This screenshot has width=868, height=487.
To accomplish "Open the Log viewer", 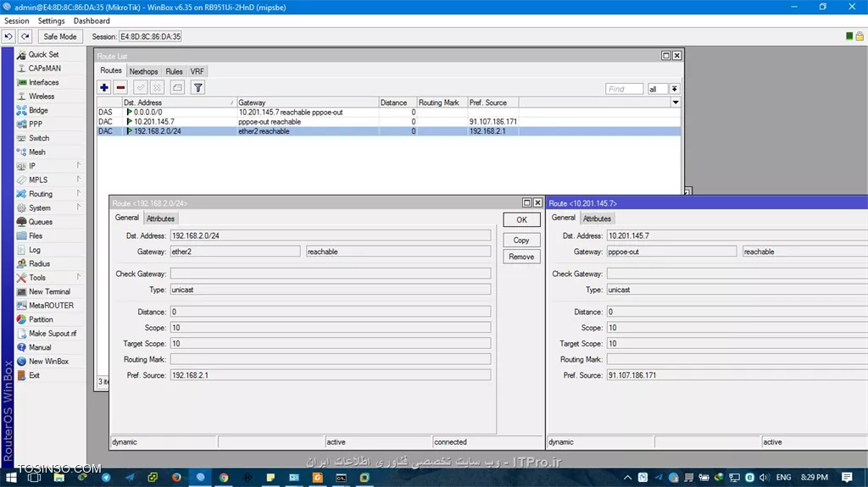I will click(x=34, y=250).
